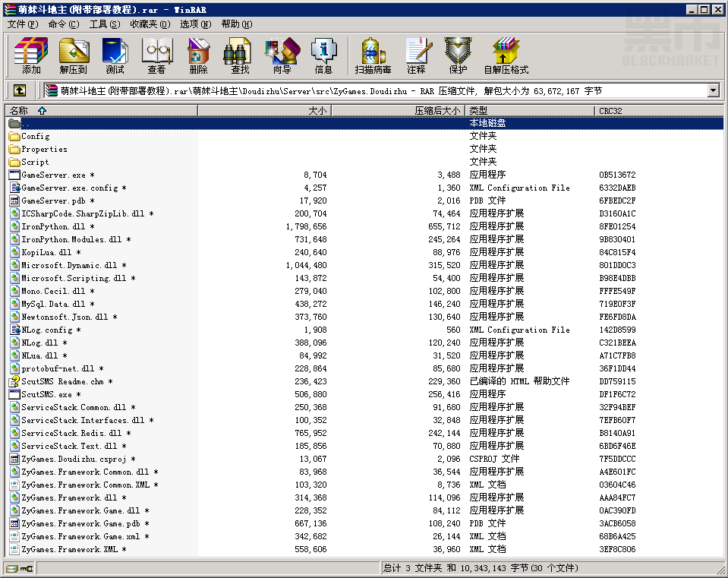Screen dimensions: 728x578
Task: Open the Tools (工具) menu
Action: 105,24
